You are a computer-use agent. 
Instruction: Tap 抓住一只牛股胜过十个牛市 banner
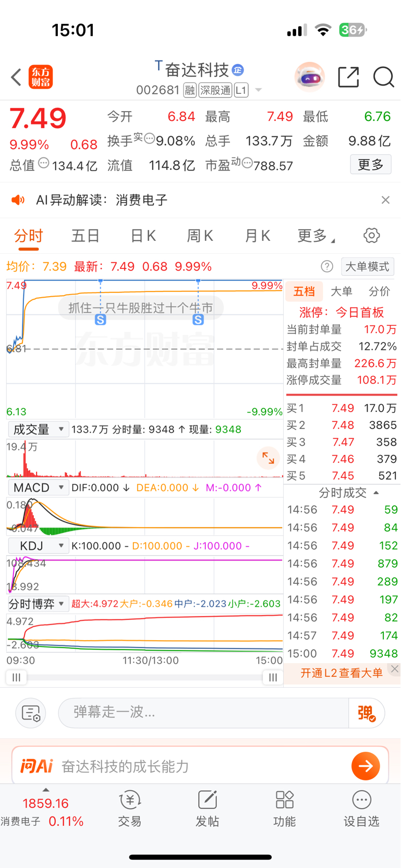tap(141, 308)
